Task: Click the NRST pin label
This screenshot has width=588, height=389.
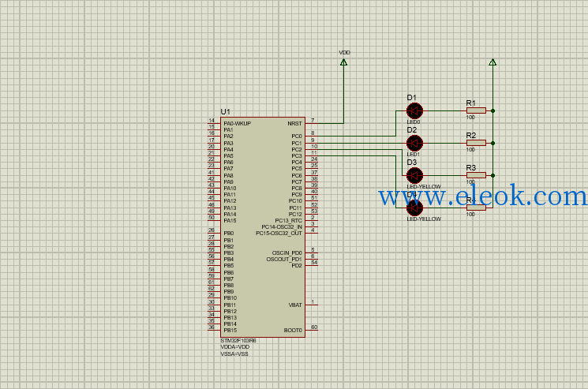Action: tap(294, 123)
